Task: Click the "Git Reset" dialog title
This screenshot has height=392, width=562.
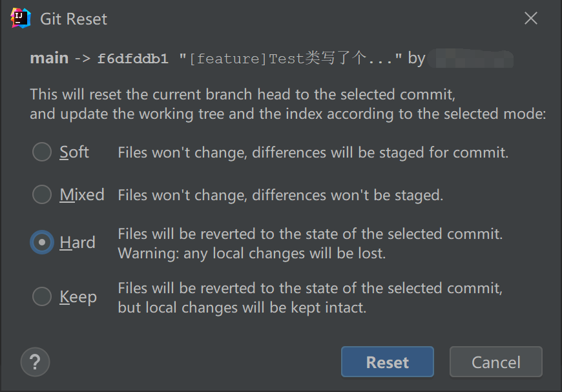Action: point(74,19)
